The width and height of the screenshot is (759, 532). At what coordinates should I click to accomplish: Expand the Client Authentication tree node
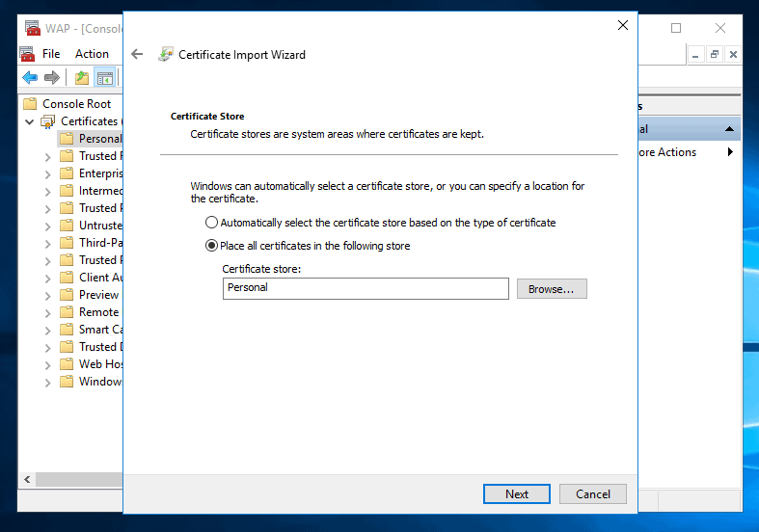pos(47,279)
